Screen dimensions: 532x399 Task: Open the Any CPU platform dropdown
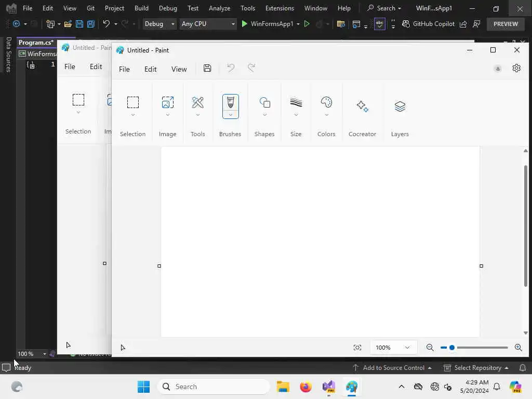coord(208,24)
